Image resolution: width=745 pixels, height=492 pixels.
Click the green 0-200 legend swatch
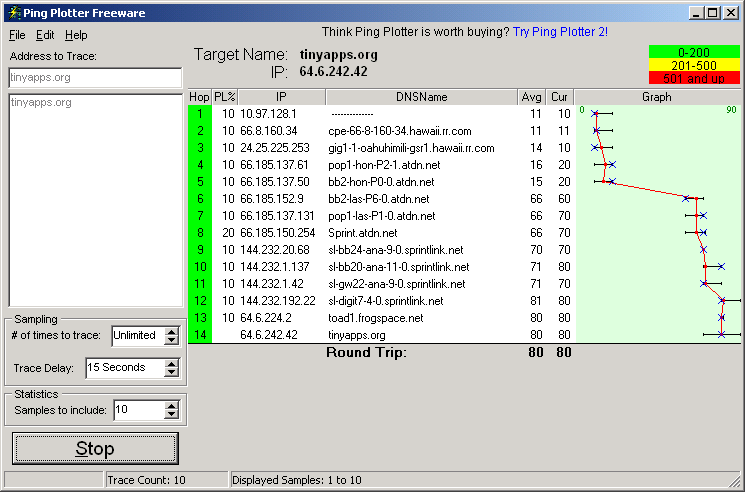(x=693, y=52)
